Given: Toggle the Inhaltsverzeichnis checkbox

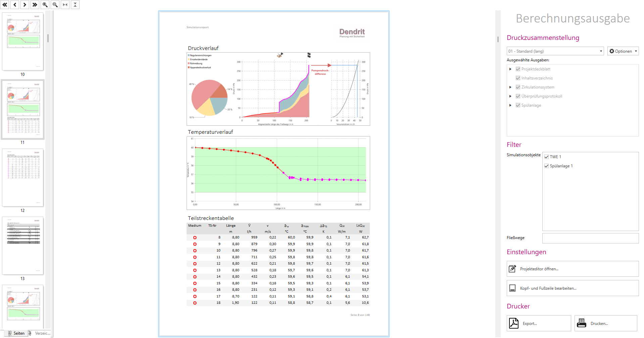Looking at the screenshot, I should [x=518, y=78].
